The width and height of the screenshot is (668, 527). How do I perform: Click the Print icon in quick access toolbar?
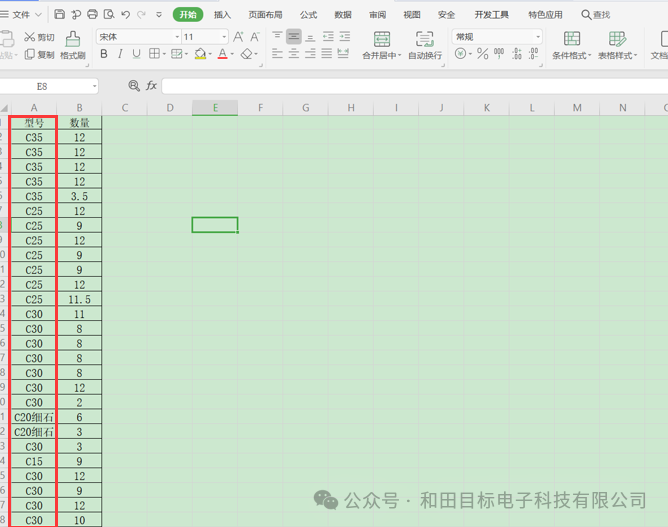[92, 14]
